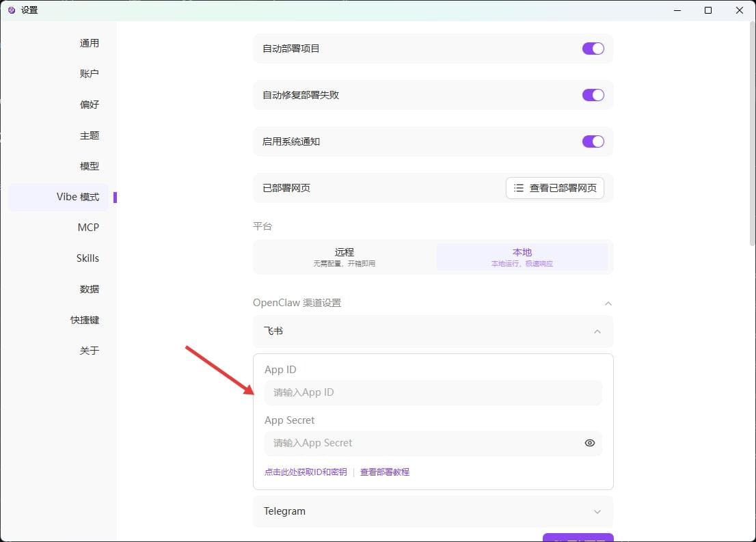Screen dimensions: 756x542
Task: Open the 查看部署教程 link
Action: point(385,472)
